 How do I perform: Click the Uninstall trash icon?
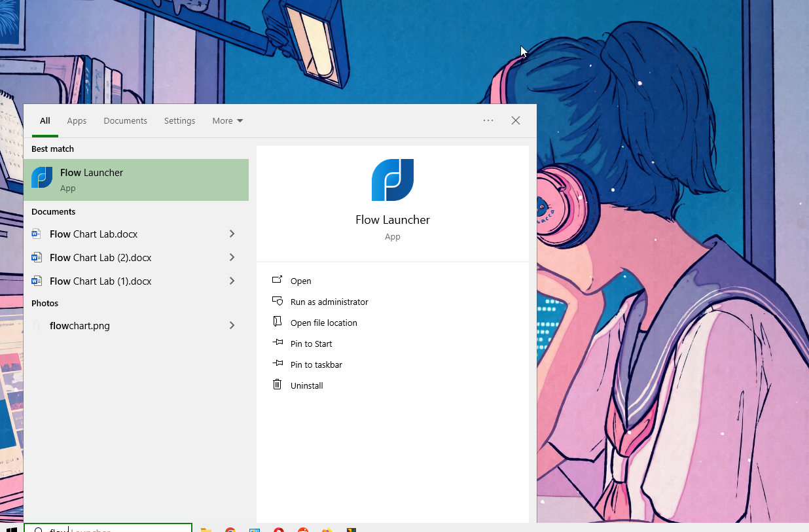click(278, 385)
